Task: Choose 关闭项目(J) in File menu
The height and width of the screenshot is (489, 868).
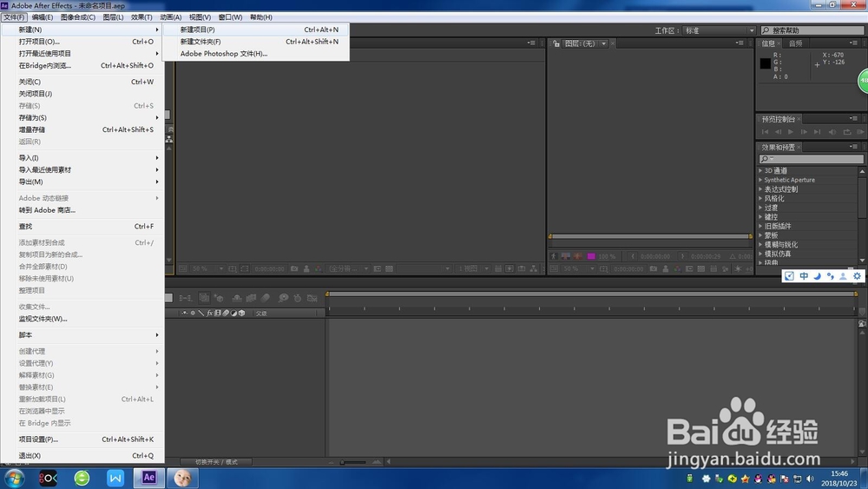Action: 82,94
